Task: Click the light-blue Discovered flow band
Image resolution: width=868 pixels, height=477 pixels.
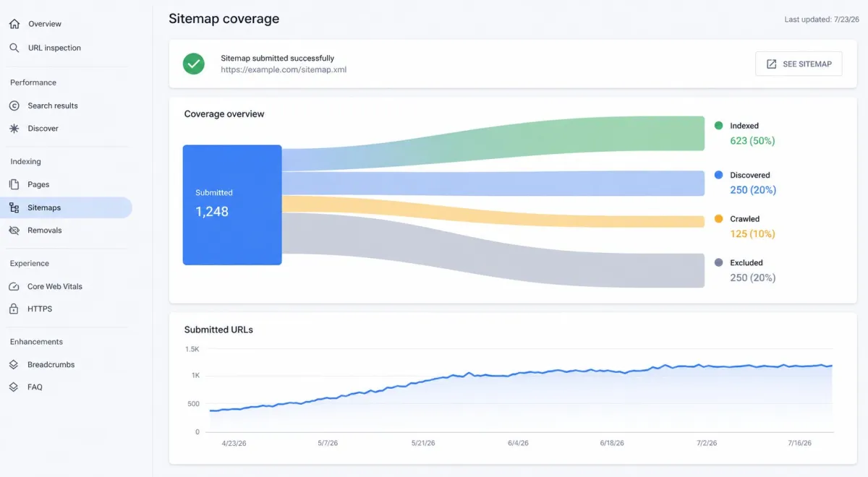Action: pos(492,184)
